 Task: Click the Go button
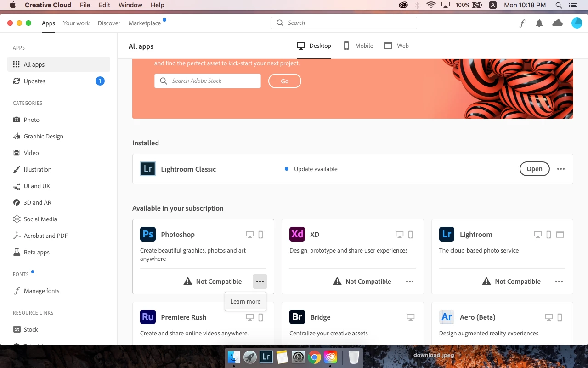pos(285,81)
